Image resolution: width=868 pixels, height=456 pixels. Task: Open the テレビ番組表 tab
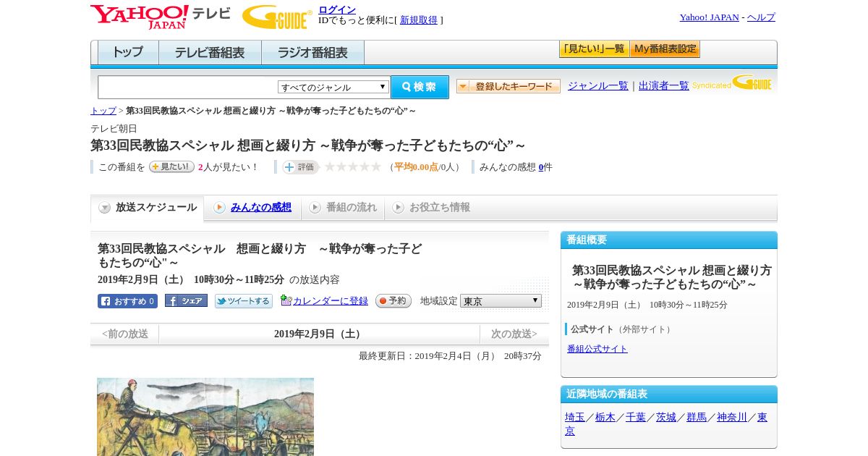coord(210,52)
